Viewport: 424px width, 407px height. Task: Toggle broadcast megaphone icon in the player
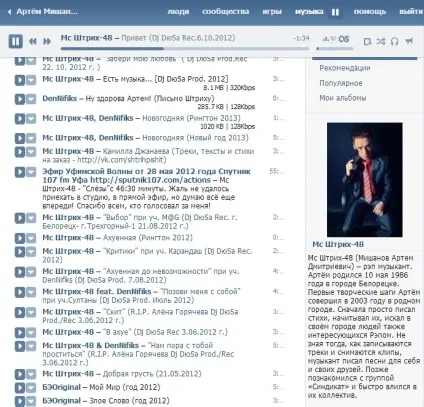click(x=409, y=41)
